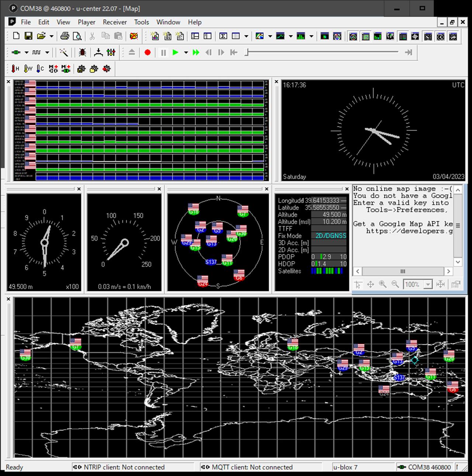This screenshot has height=476, width=472.
Task: Open the Edit menu
Action: click(44, 22)
